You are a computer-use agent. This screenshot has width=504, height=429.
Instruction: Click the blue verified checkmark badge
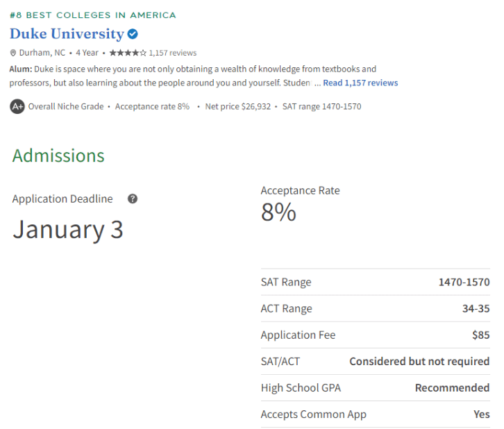point(133,34)
